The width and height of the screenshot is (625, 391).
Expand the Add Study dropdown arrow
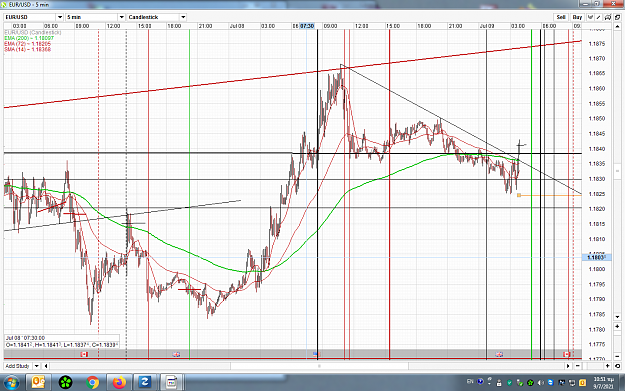click(36, 366)
